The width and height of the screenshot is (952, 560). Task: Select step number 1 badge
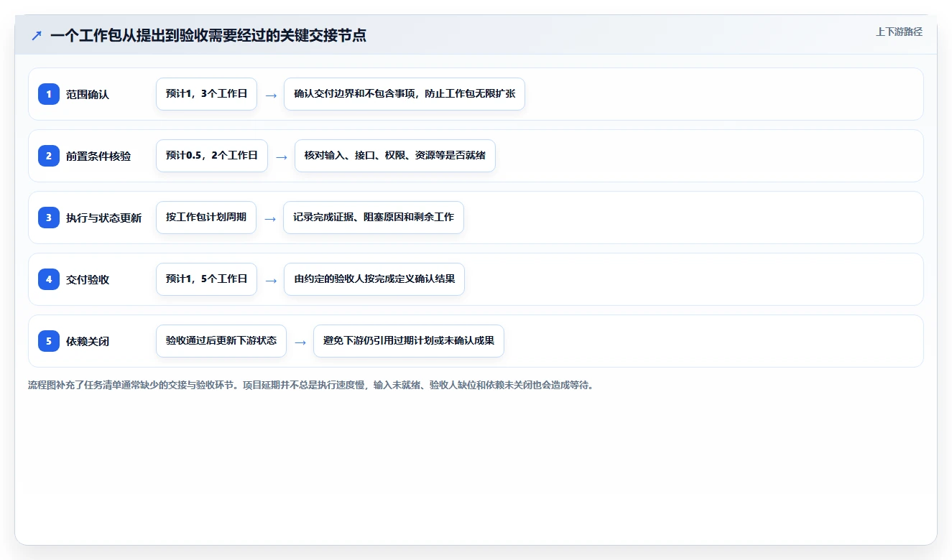click(x=49, y=94)
